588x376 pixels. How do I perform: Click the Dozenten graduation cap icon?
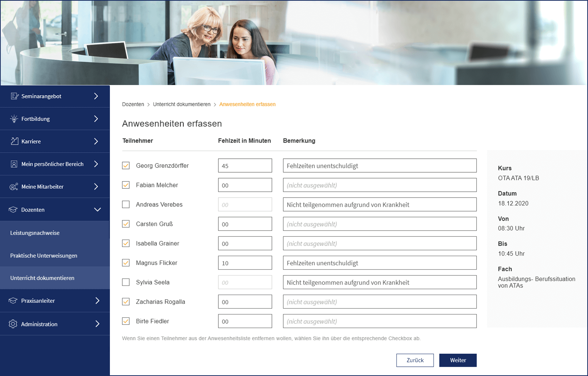[13, 210]
